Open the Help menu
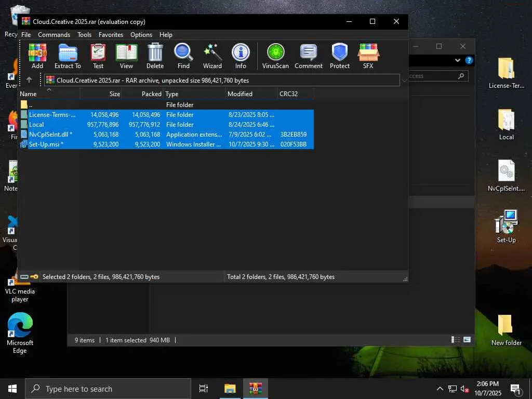Screen dimensions: 532x399 [166, 35]
